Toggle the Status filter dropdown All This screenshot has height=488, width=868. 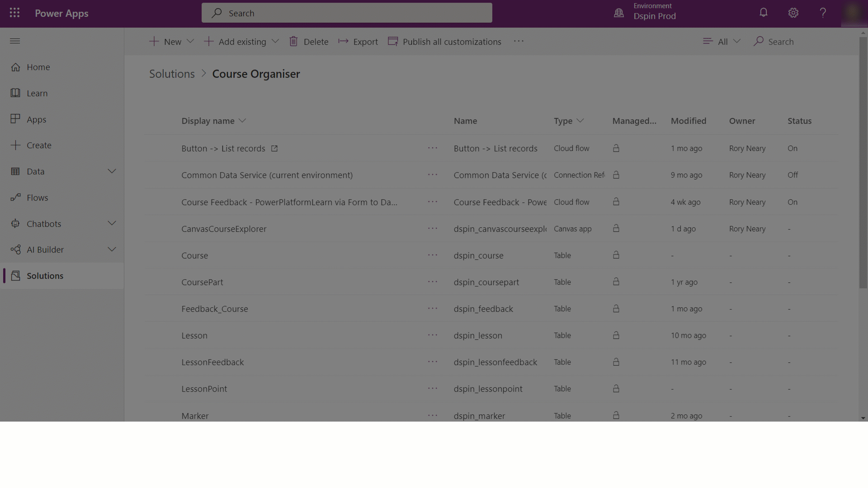click(x=721, y=41)
